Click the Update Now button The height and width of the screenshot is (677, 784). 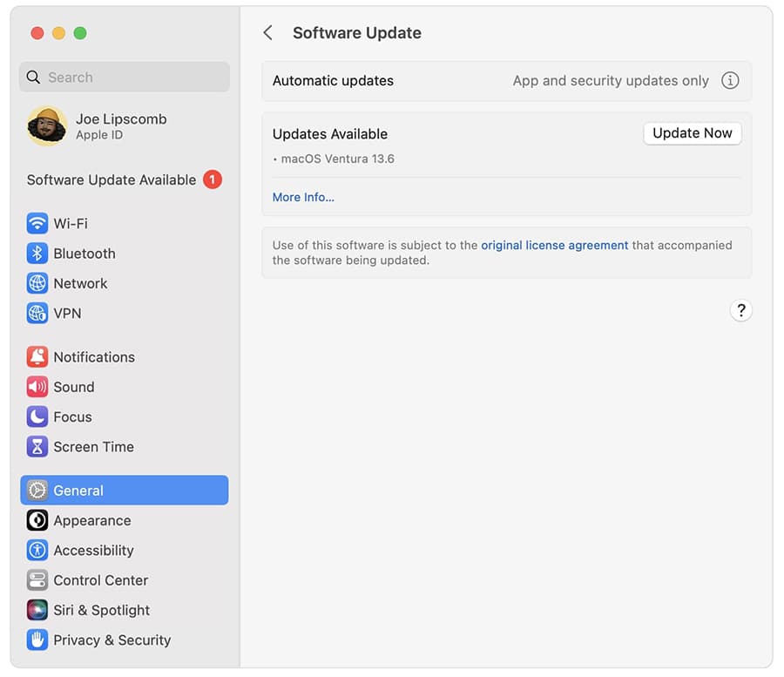click(x=692, y=133)
